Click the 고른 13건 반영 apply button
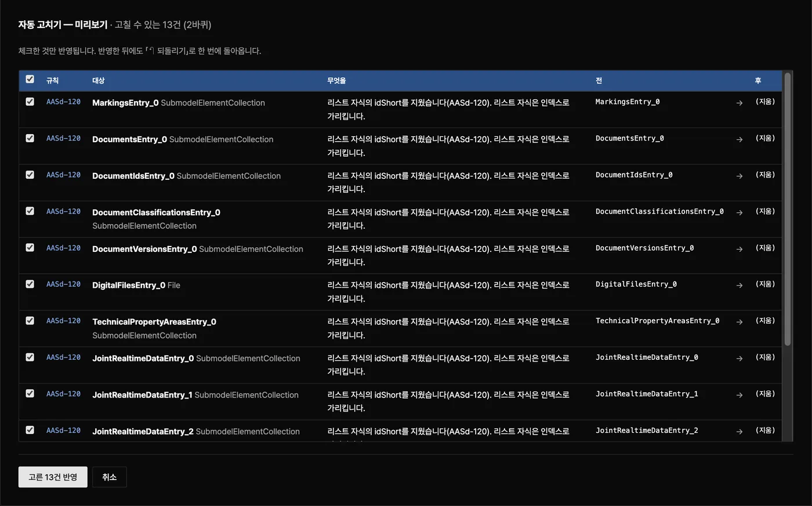The image size is (812, 506). (53, 477)
